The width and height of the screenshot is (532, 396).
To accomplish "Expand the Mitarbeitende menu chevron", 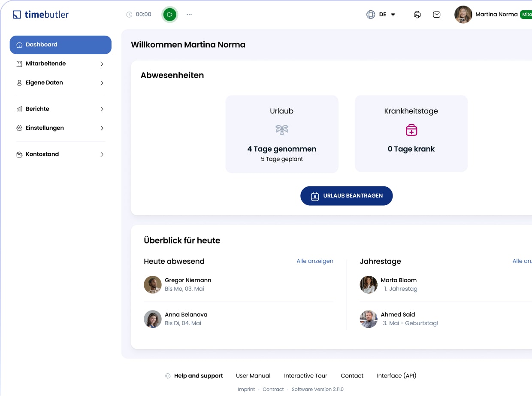I will tap(102, 64).
